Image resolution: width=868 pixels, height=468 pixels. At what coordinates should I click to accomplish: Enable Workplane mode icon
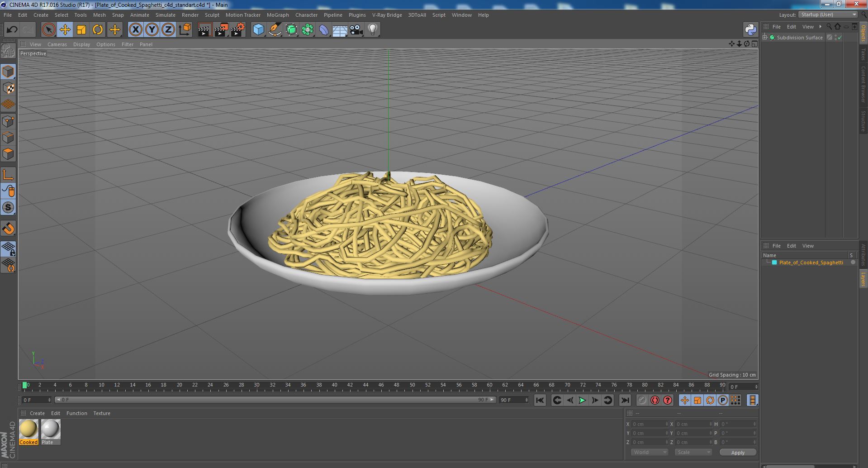8,104
